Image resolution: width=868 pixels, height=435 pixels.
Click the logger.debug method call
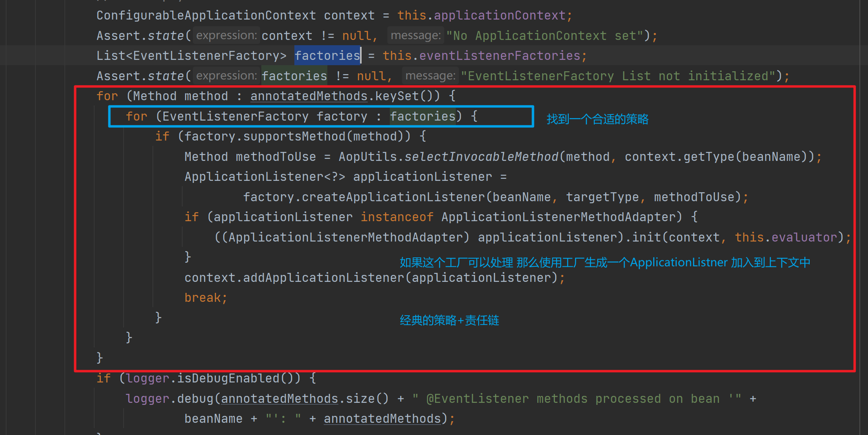170,399
